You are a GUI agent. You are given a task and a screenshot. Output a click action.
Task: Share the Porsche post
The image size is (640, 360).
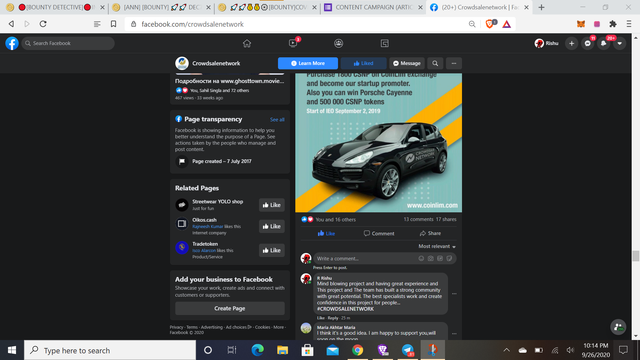(430, 233)
